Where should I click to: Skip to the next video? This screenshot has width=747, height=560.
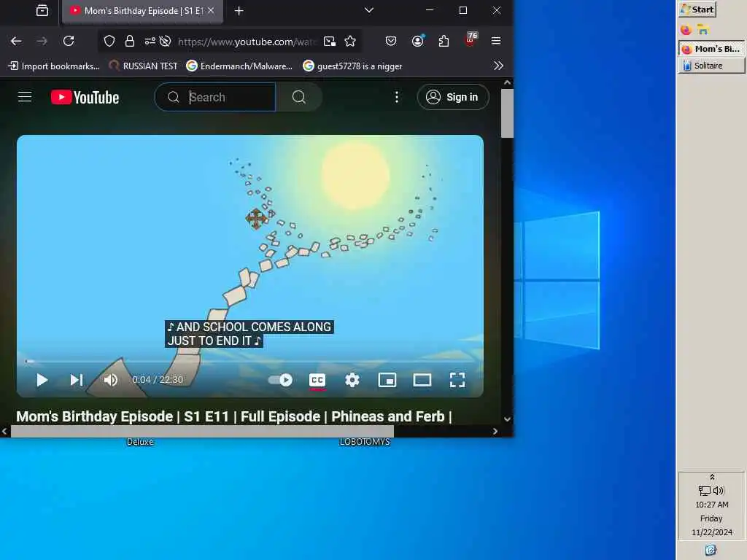(x=77, y=380)
